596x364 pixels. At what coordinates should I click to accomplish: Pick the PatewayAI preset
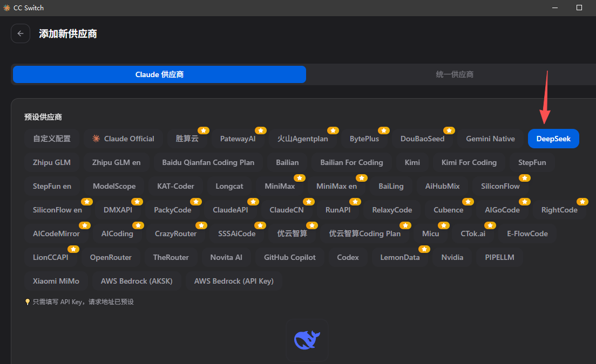(238, 139)
